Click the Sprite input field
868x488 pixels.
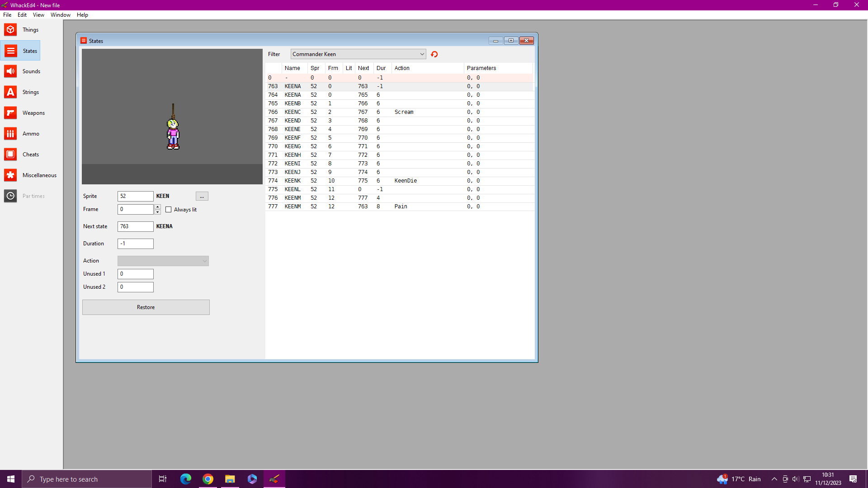pyautogui.click(x=136, y=196)
